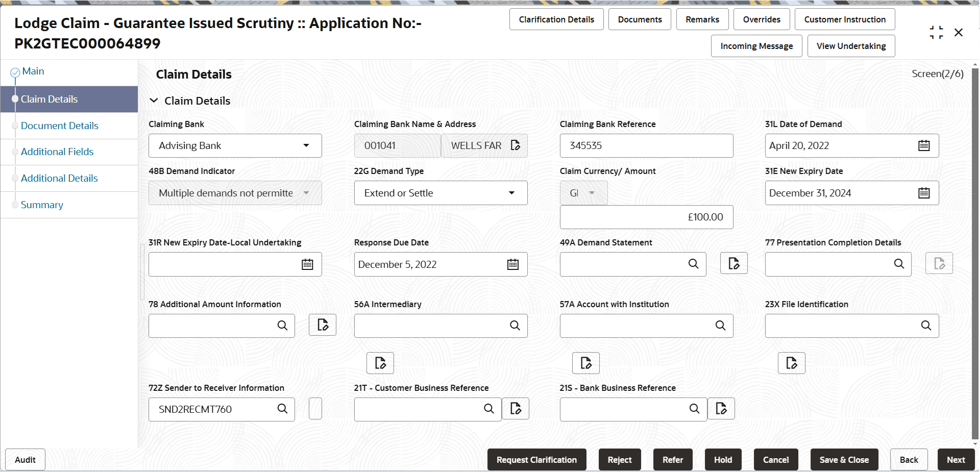This screenshot has width=980, height=472.
Task: Open the calendar picker for 31L Date of Demand
Action: 924,145
